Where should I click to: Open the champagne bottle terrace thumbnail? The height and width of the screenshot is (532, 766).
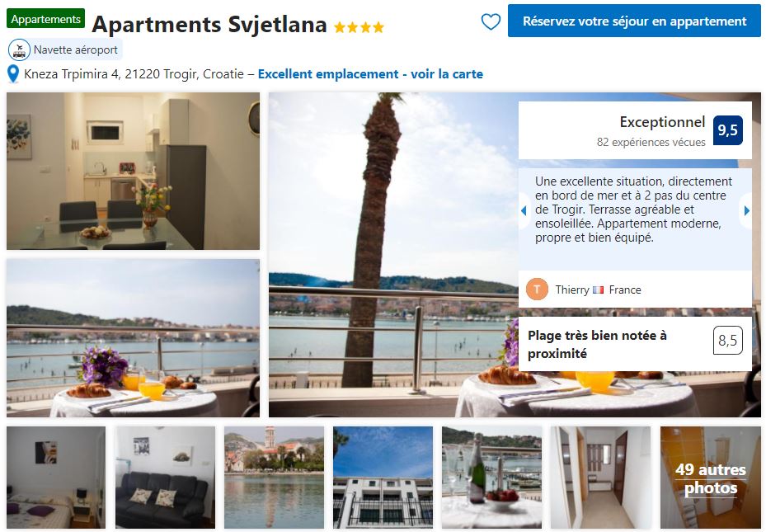pos(492,478)
